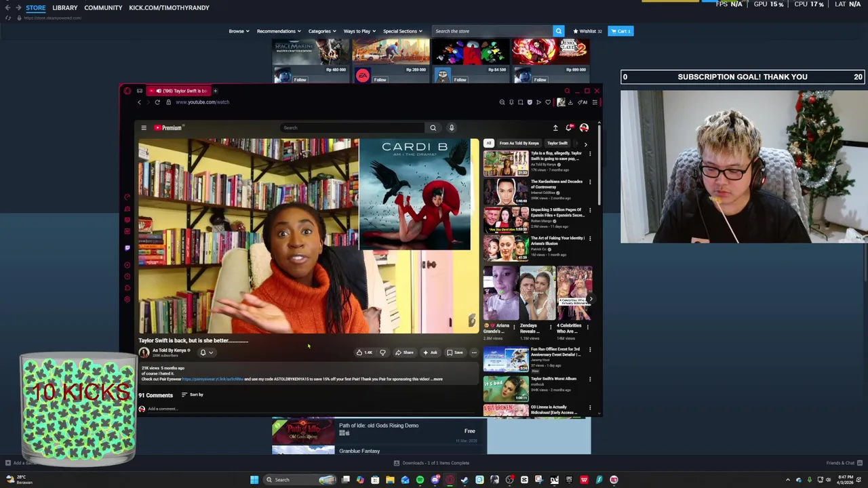Select the Taylor Swift browser tab

pyautogui.click(x=180, y=91)
